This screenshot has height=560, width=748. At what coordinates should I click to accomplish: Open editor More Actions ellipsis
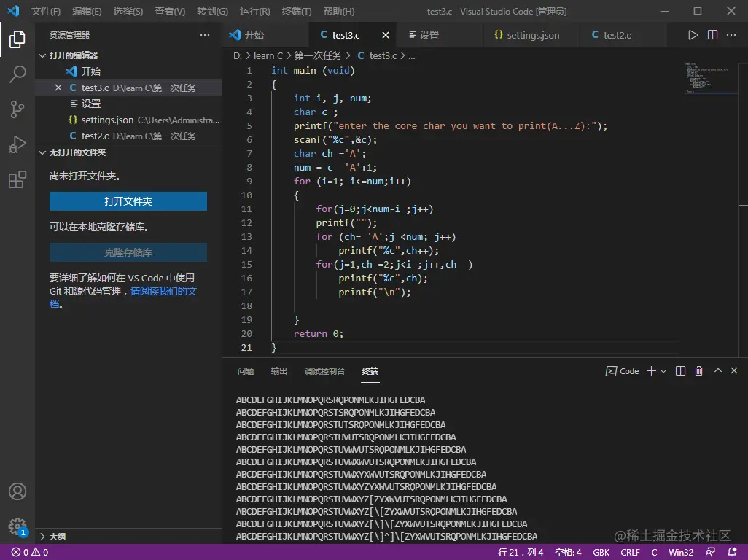[731, 35]
